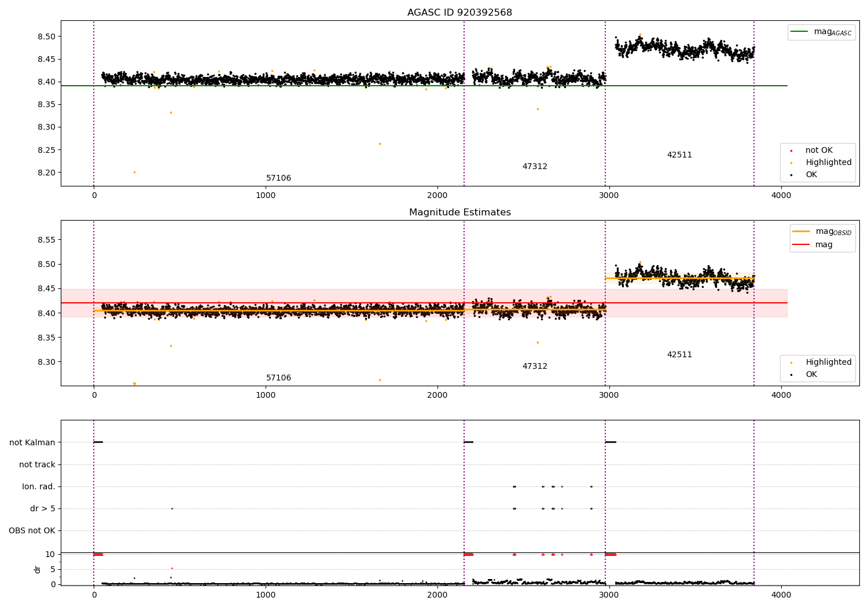Click the 'not track' y-axis label

click(37, 464)
